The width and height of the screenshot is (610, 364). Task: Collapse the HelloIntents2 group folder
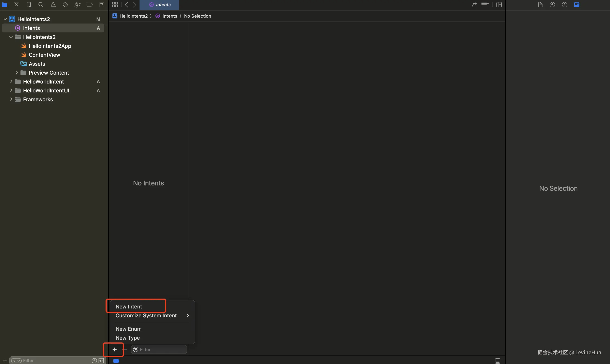(11, 37)
